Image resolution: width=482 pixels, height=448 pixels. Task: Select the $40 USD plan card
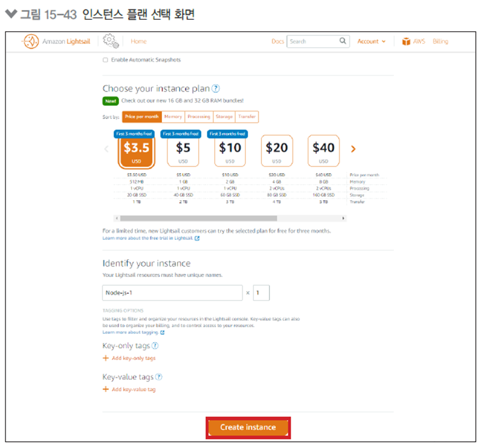point(323,151)
